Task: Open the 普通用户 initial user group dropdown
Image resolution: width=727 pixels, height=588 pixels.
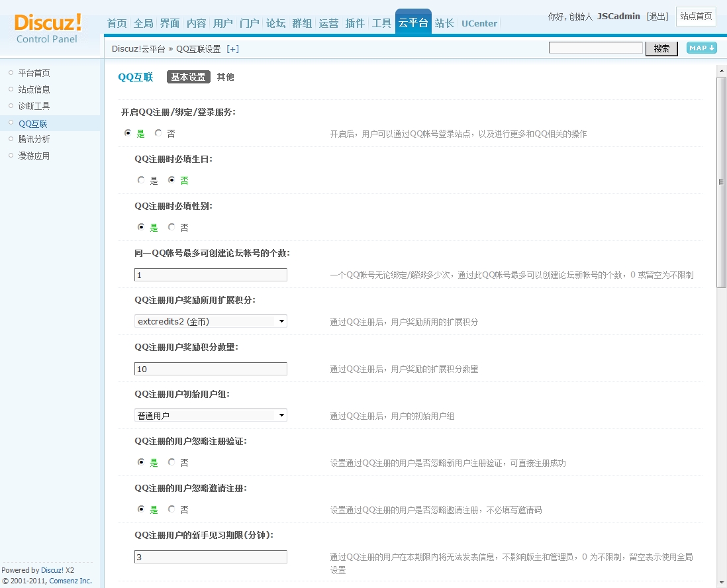Action: pyautogui.click(x=211, y=415)
